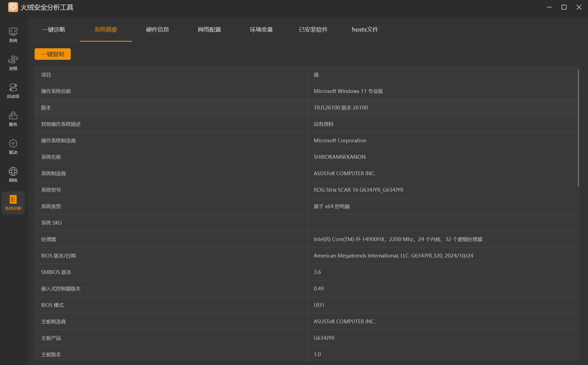The width and height of the screenshot is (588, 365).
Task: Click value 10.0.26100 版本 26100
Action: [x=341, y=107]
